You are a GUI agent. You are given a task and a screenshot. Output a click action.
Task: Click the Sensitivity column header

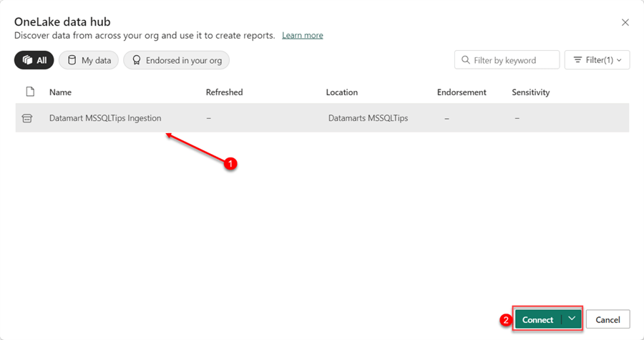tap(531, 92)
